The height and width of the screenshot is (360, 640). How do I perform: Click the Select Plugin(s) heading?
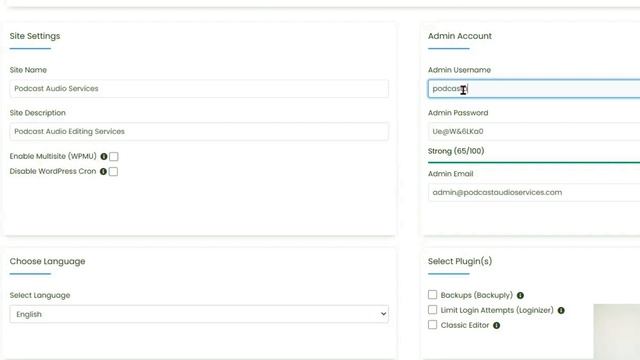point(460,261)
